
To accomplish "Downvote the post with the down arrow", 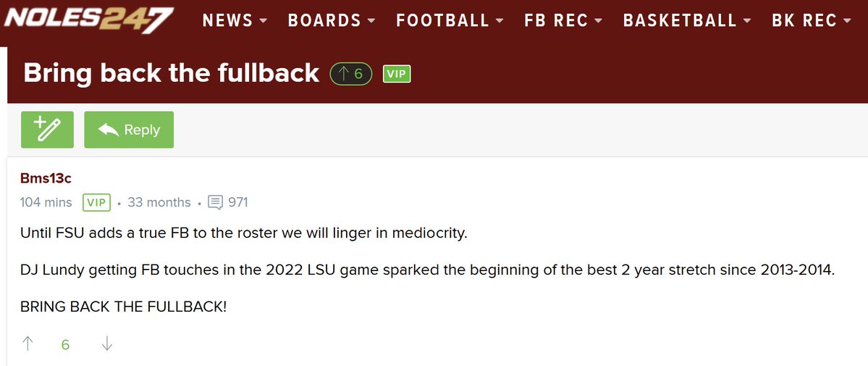I will (x=107, y=344).
